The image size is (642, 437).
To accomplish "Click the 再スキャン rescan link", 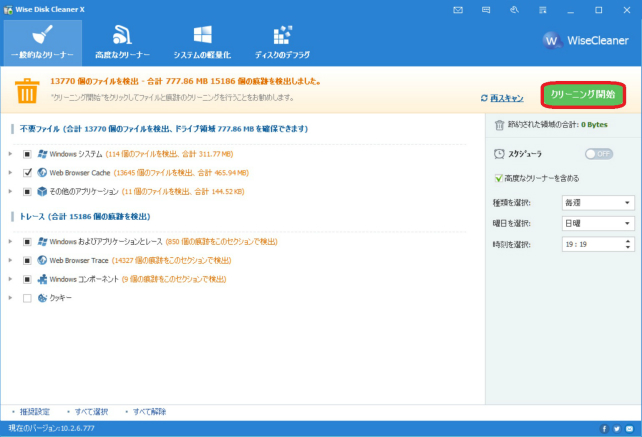I will (505, 99).
